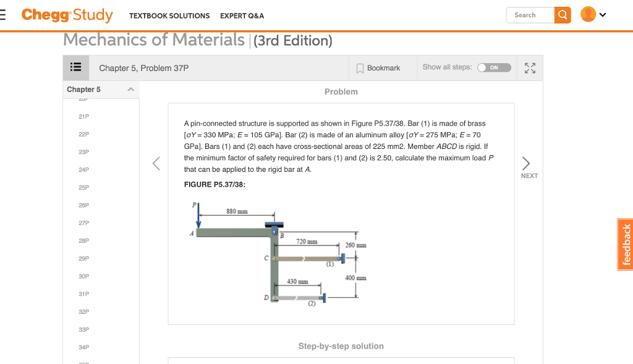The width and height of the screenshot is (633, 364).
Task: Click the Chegg Study logo
Action: pyautogui.click(x=67, y=15)
